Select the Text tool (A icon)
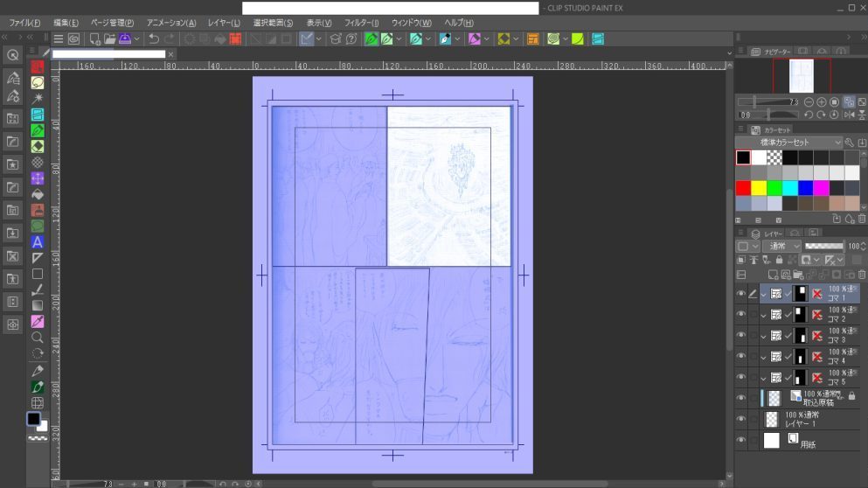868x488 pixels. pos(38,241)
